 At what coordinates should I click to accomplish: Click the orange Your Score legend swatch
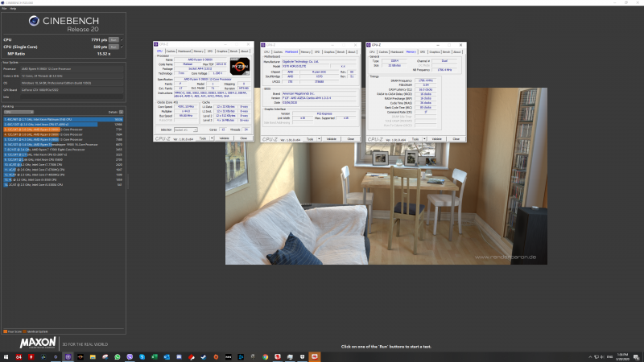(x=5, y=331)
